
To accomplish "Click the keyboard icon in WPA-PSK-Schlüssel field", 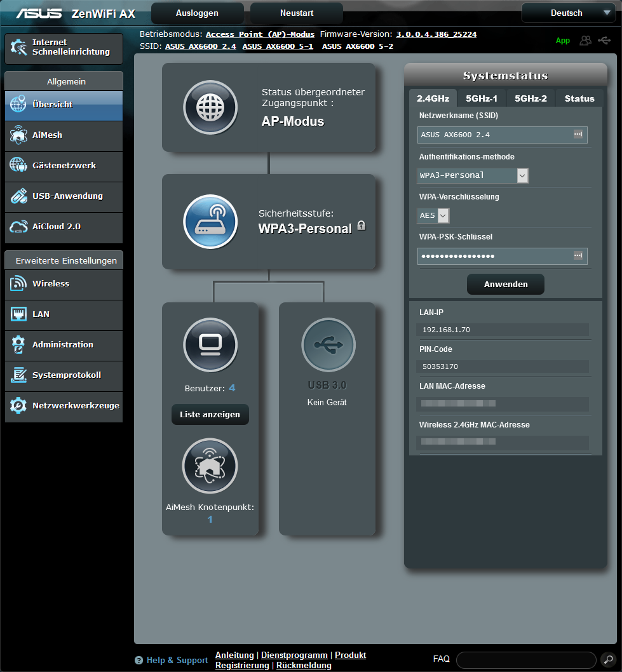I will pos(578,255).
